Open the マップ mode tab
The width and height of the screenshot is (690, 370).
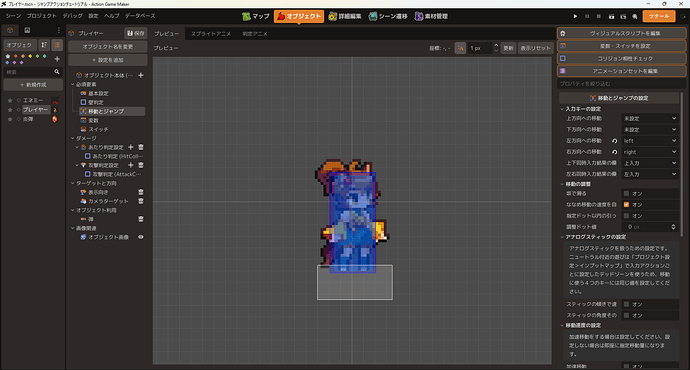coord(256,16)
